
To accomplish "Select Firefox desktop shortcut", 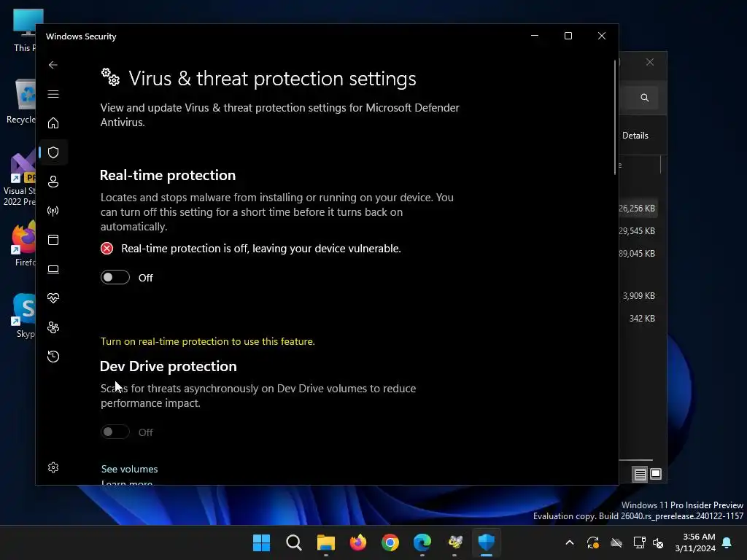I will coord(23,244).
